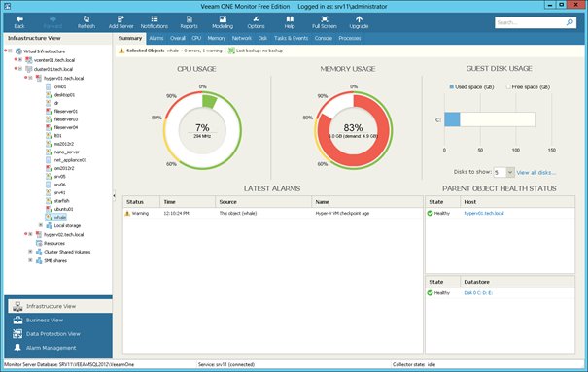Viewport: 588px width, 372px height.
Task: Click the red ring in the Memory usage gauge
Action: coord(379,146)
